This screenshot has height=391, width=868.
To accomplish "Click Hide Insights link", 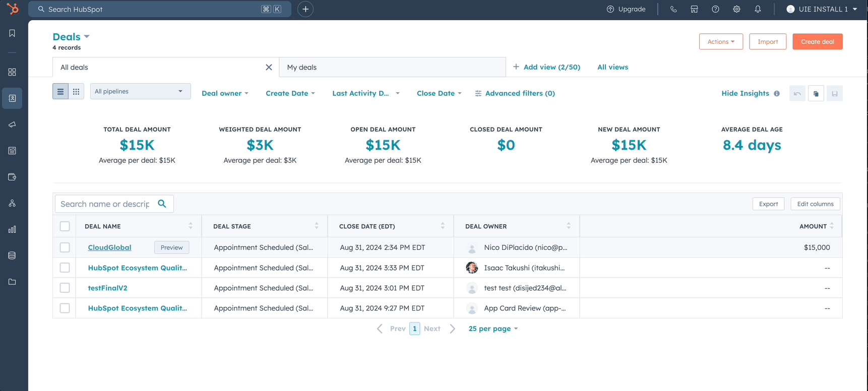I will coord(745,93).
